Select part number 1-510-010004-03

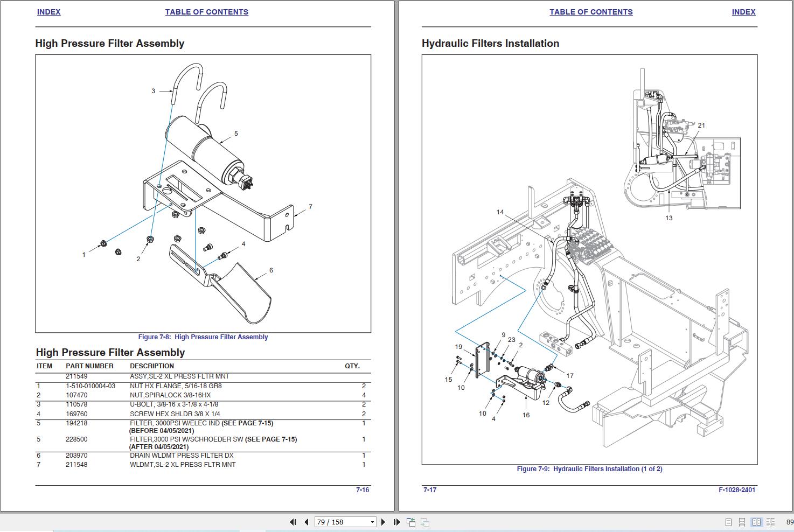point(90,386)
